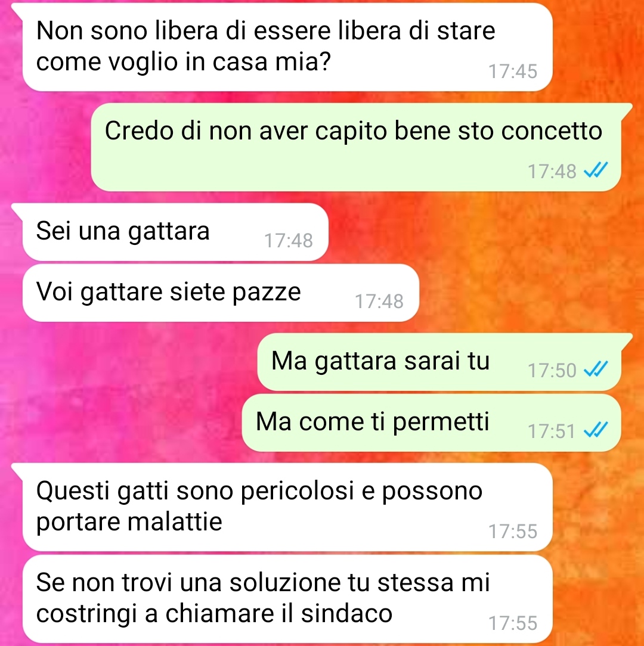
Task: Tap the pink chat wallpaper beside 'Ma gattara'
Action: [x=132, y=362]
